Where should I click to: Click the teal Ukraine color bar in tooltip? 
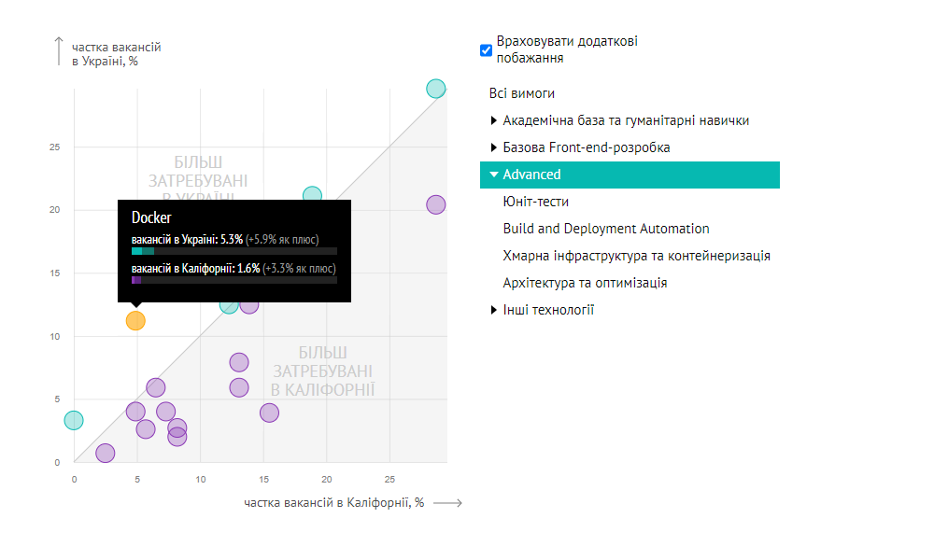[141, 251]
